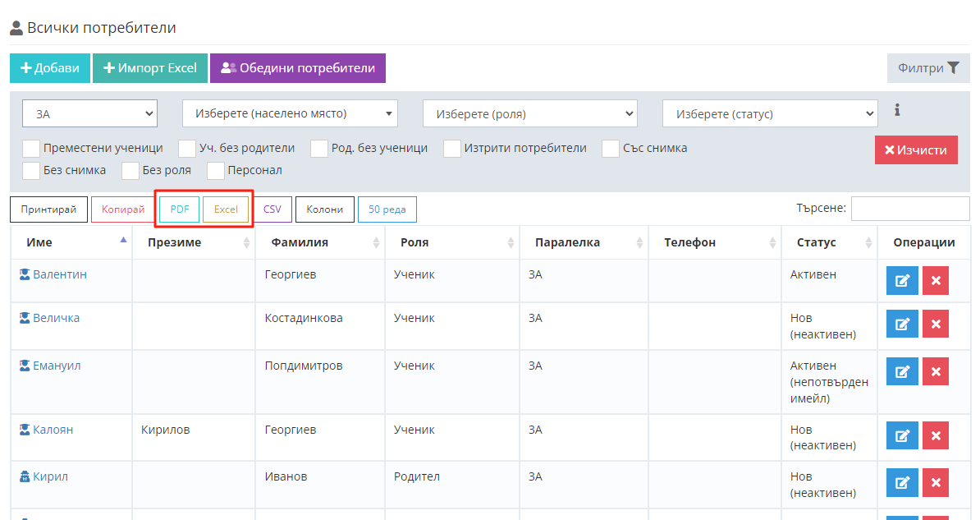Screen dimensions: 980x520
Task: Sort table by Фамилия column
Action: pyautogui.click(x=320, y=242)
